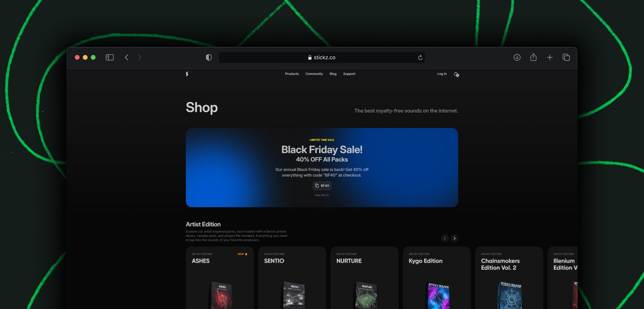
Task: Add a new tab with plus icon
Action: click(550, 57)
